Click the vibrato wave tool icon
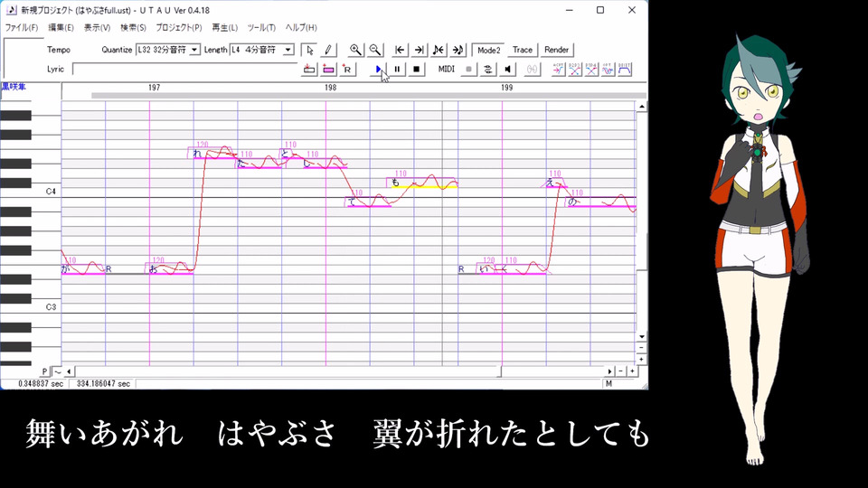 (x=608, y=70)
